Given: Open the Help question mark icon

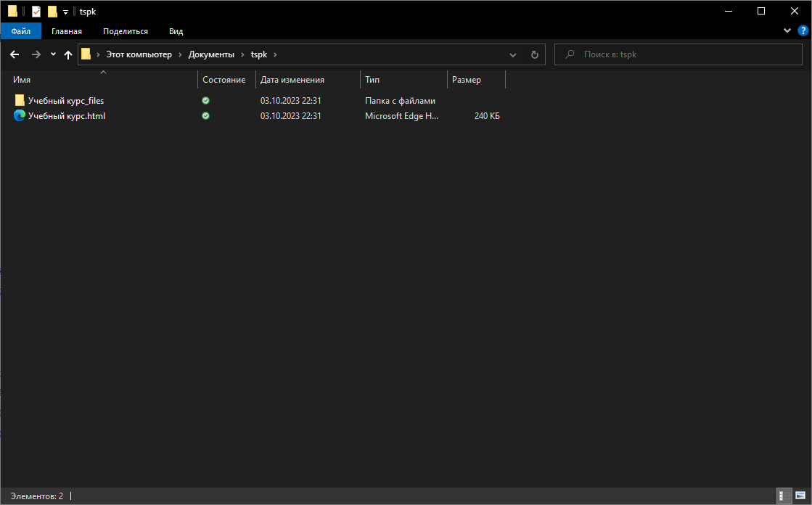Looking at the screenshot, I should 803,30.
